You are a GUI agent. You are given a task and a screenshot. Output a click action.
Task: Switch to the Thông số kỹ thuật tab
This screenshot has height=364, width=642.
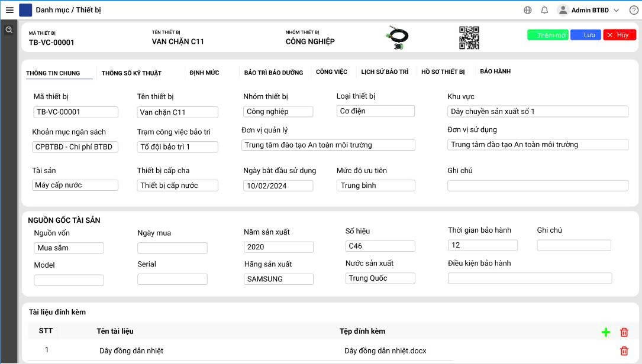click(131, 73)
